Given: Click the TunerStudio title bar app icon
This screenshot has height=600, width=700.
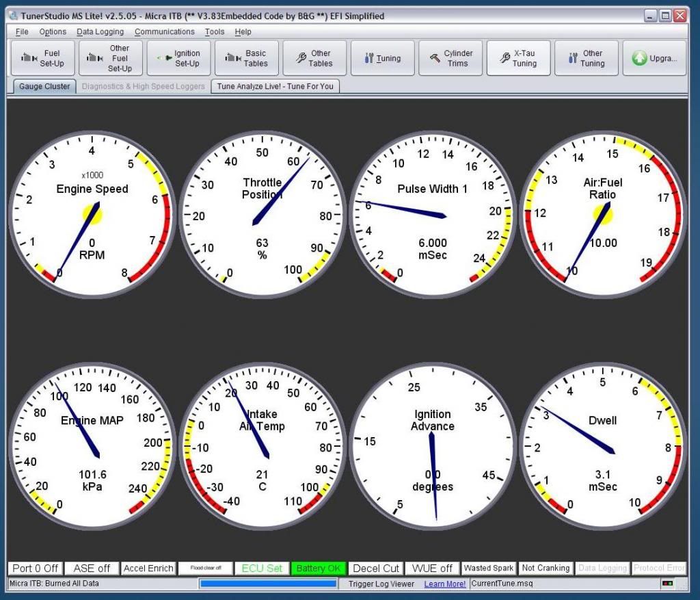Looking at the screenshot, I should 14,16.
